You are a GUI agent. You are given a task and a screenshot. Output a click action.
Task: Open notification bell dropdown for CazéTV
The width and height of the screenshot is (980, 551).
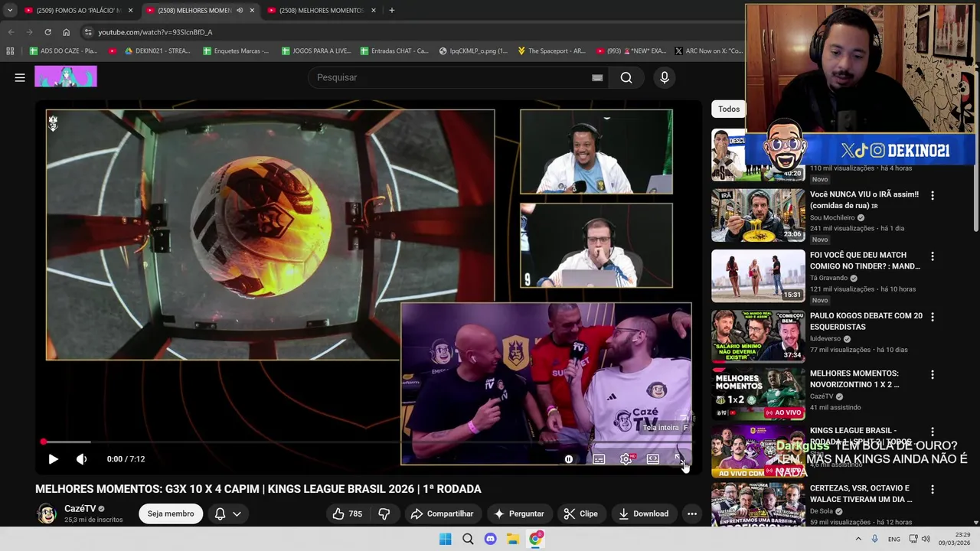tap(227, 514)
